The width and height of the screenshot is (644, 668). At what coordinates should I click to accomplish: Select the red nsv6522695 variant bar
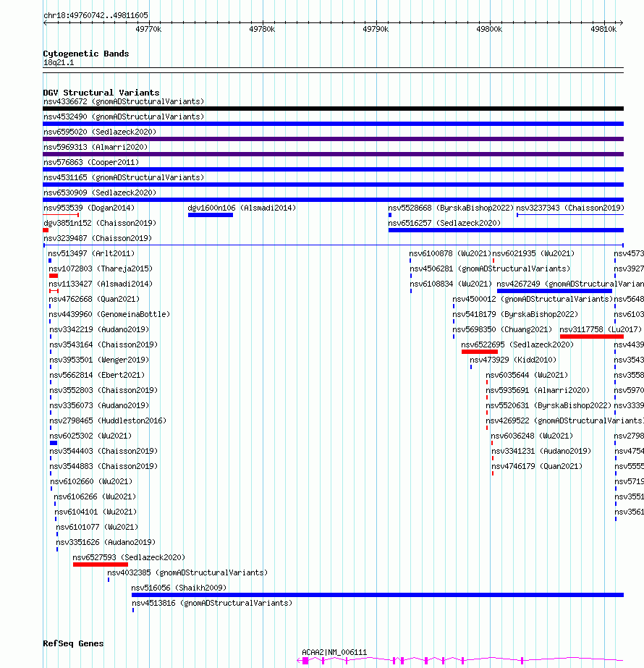tap(480, 352)
